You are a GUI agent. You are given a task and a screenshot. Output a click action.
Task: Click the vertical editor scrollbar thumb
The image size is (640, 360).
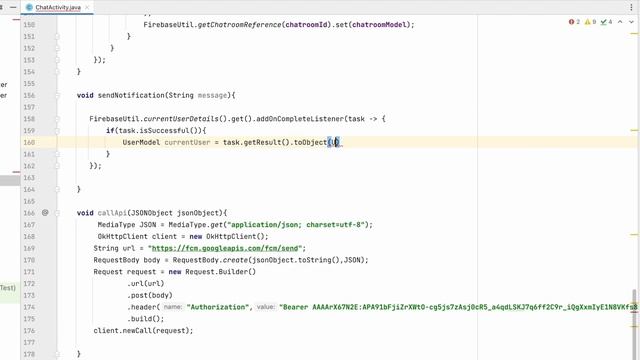coord(634,324)
